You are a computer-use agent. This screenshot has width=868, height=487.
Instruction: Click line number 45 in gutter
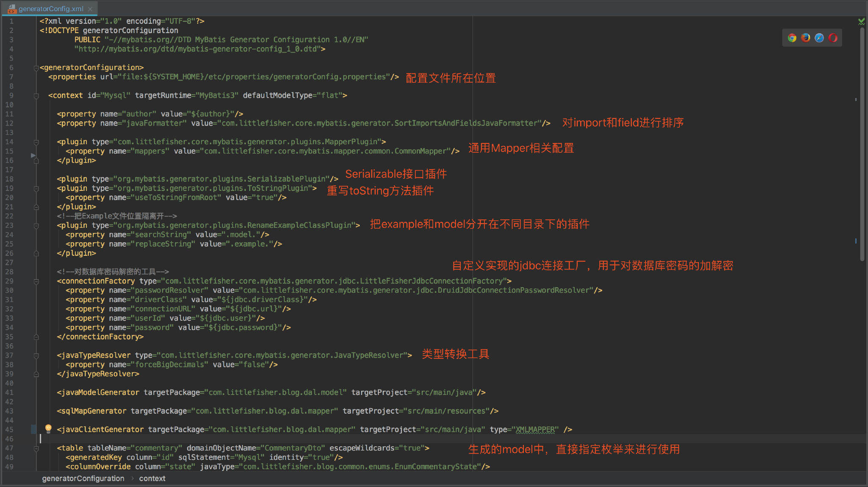pos(9,429)
